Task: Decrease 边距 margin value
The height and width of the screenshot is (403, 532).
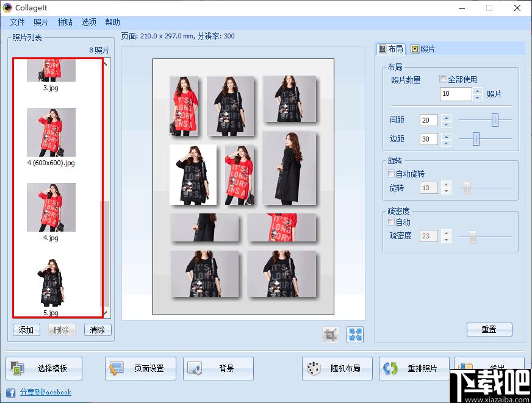Action: (x=446, y=143)
